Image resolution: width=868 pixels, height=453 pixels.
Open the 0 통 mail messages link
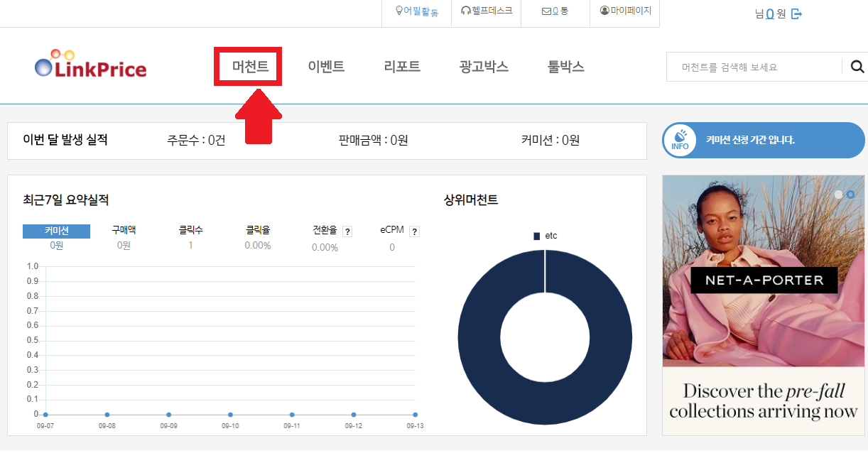[555, 11]
